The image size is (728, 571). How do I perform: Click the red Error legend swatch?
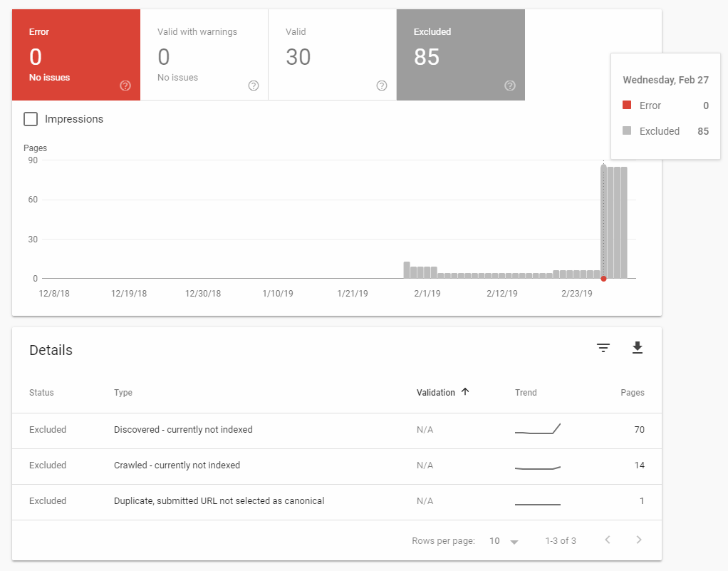tap(627, 105)
